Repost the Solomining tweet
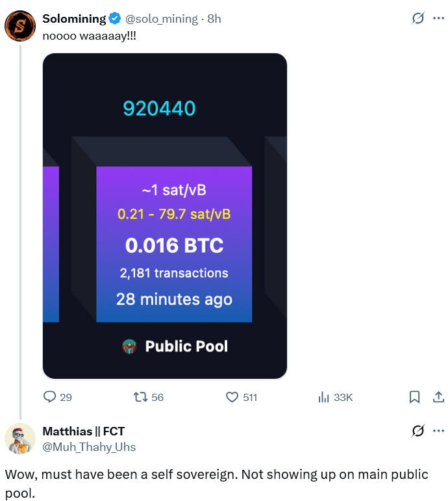Screen dimensions: 448x501 [140, 397]
